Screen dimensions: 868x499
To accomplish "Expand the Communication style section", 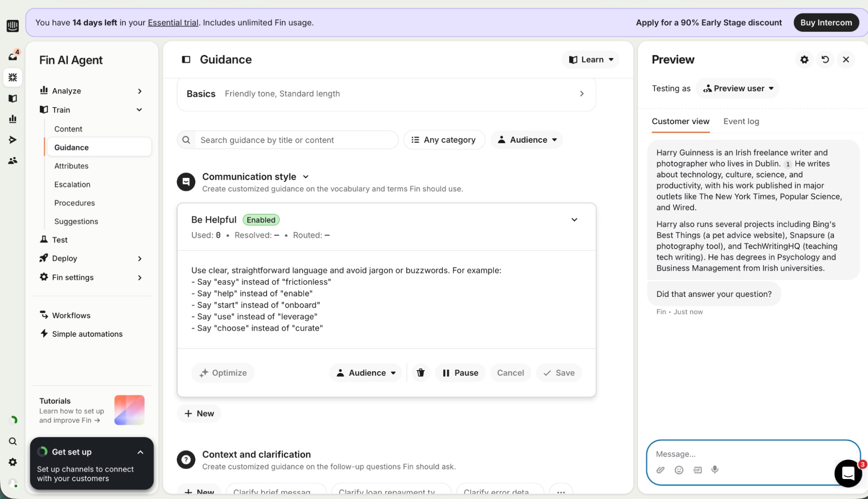I will (x=305, y=177).
